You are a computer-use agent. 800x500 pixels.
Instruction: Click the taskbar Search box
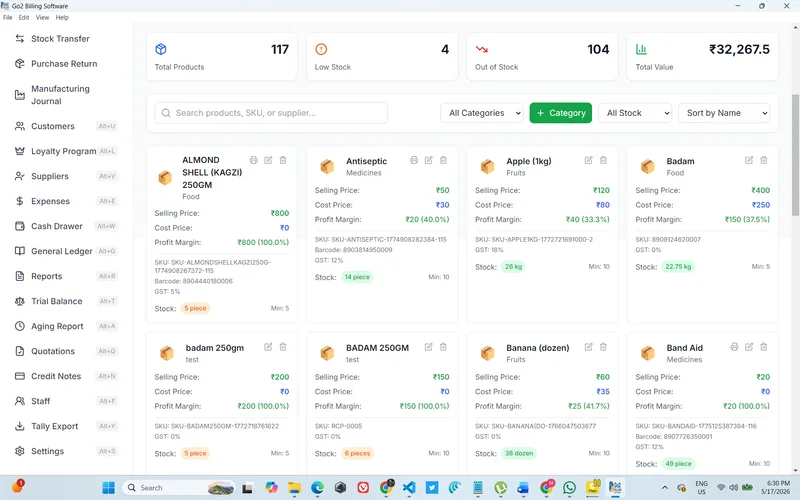click(x=179, y=488)
